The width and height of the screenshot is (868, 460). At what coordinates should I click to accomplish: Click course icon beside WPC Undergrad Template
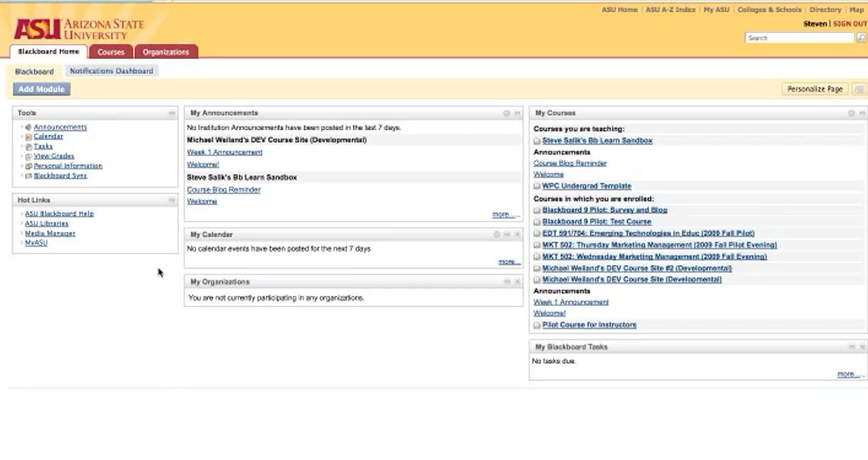coord(537,186)
